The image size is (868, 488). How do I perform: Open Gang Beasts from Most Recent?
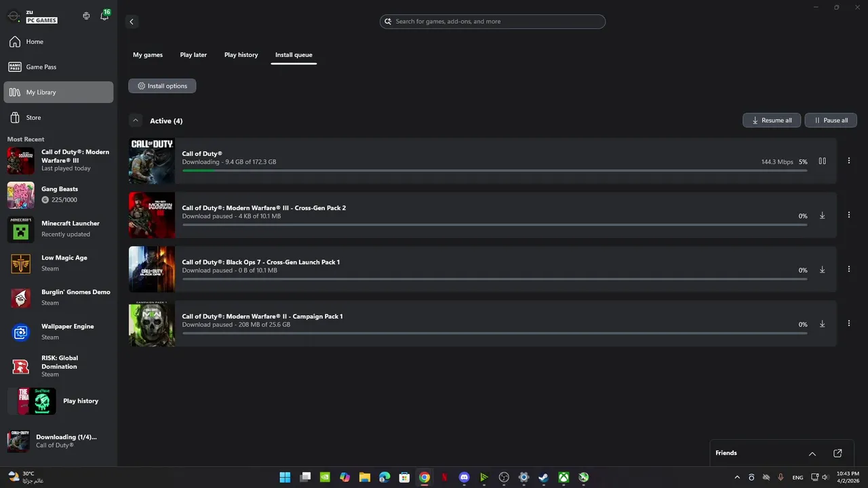point(58,195)
